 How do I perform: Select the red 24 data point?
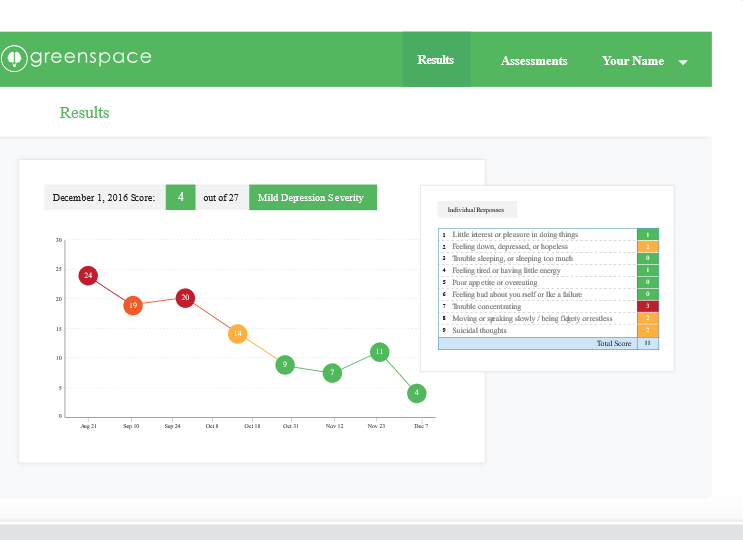(88, 275)
